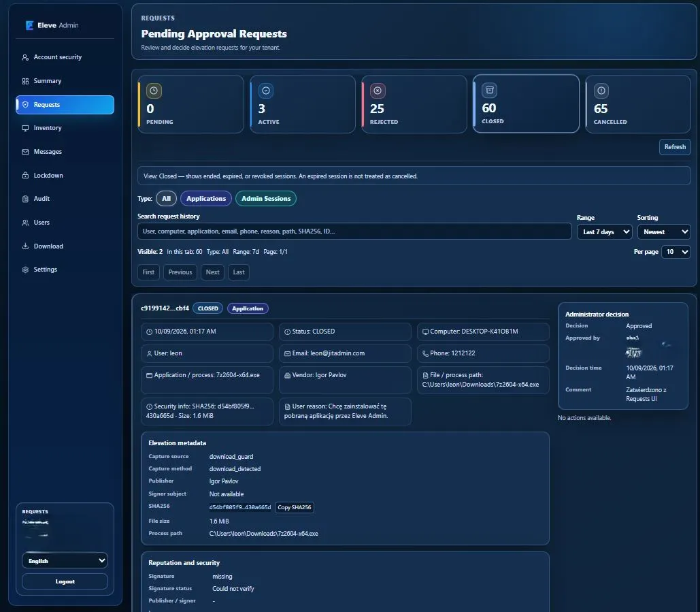The height and width of the screenshot is (612, 700).
Task: Click the Rejected cross icon
Action: pyautogui.click(x=378, y=91)
